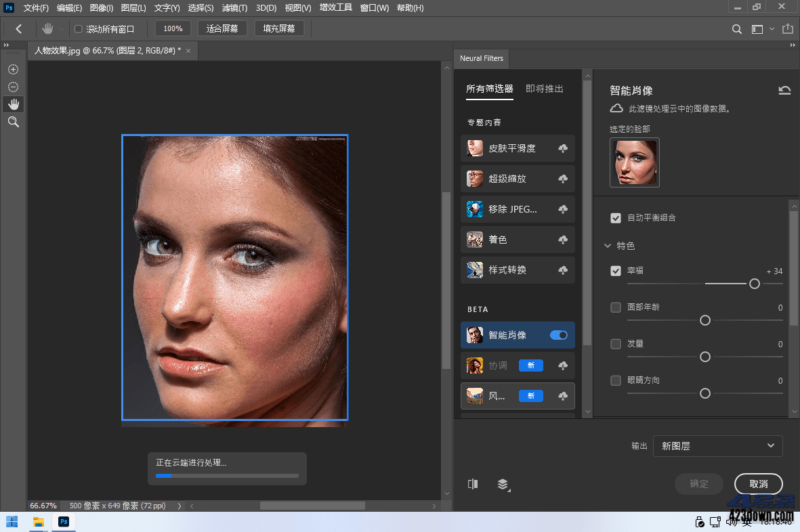This screenshot has height=532, width=800.
Task: Toggle off the 智能肖像 filter switch
Action: point(559,335)
